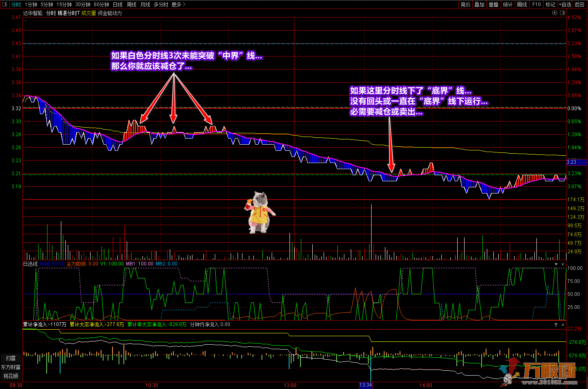588x389 pixels.
Task: Select the 精湛分时T indicator label
Action: (69, 13)
